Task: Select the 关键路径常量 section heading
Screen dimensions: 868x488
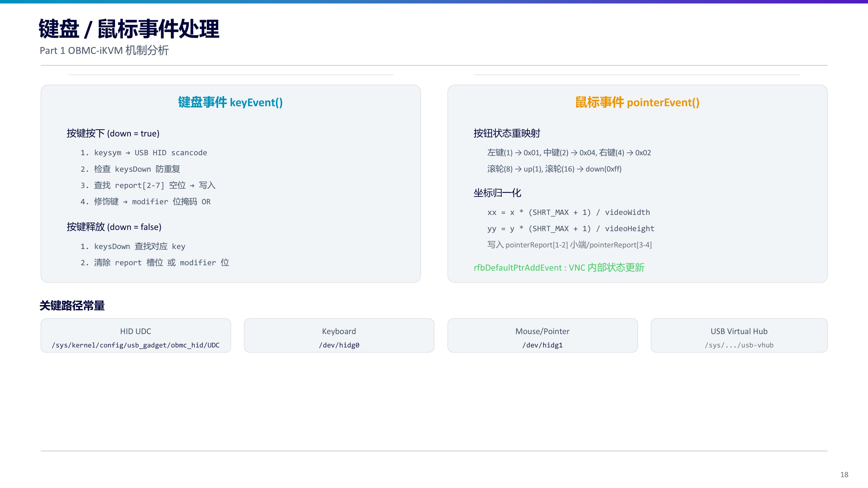Action: click(72, 306)
